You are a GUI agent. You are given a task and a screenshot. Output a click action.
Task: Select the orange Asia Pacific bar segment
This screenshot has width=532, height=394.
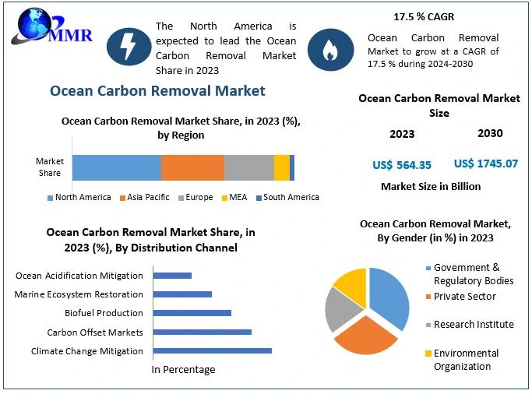tap(192, 168)
